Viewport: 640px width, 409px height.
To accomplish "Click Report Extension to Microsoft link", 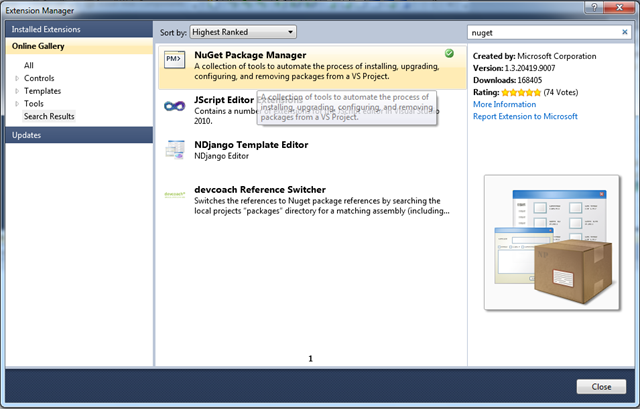I will pos(525,116).
